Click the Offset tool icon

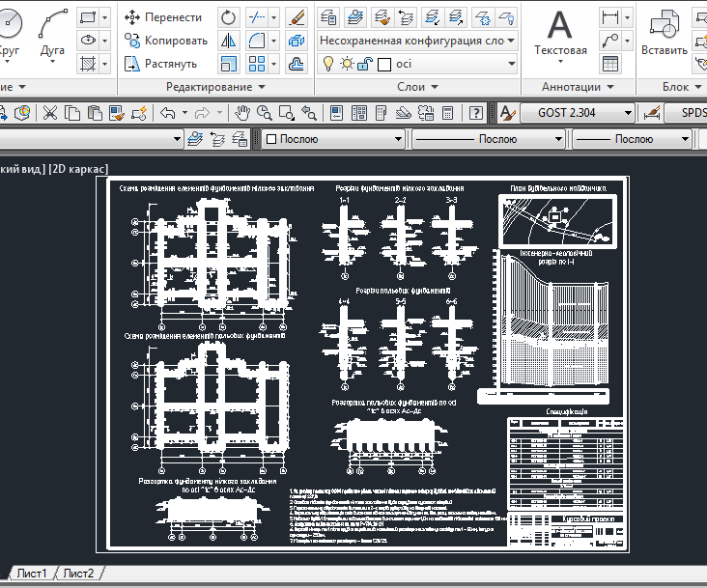297,64
